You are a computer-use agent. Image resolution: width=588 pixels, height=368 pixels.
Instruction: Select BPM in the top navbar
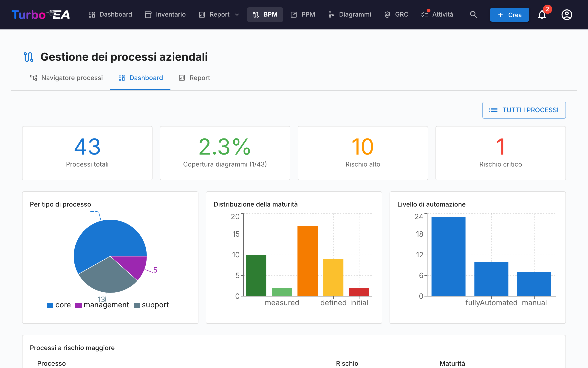pos(265,14)
